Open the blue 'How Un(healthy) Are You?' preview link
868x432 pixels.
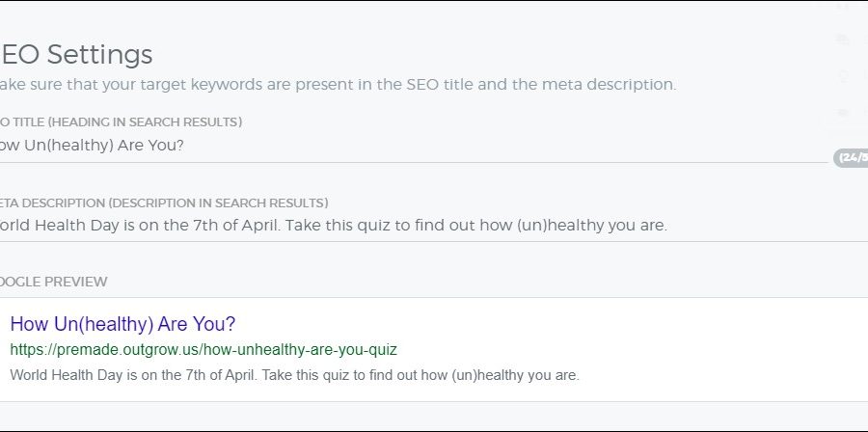click(122, 324)
